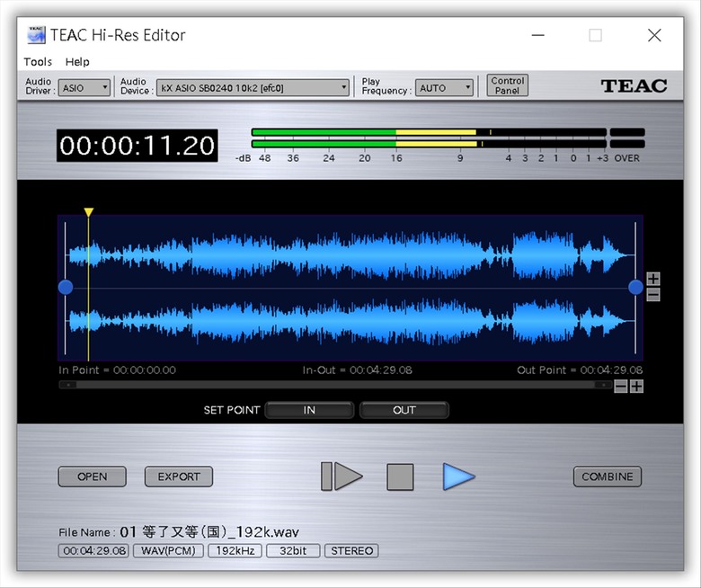Click the TEAC logo
Viewport: 701px width, 588px height.
[634, 85]
